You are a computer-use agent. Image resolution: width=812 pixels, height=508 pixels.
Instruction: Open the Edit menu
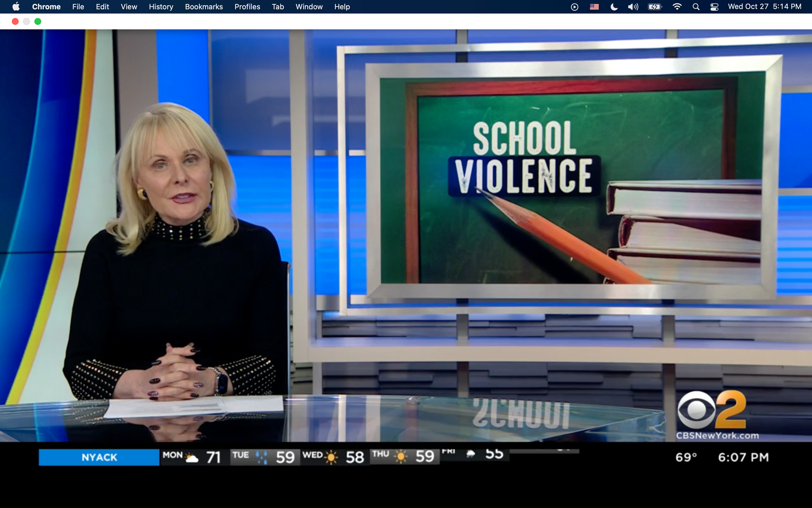tap(102, 7)
